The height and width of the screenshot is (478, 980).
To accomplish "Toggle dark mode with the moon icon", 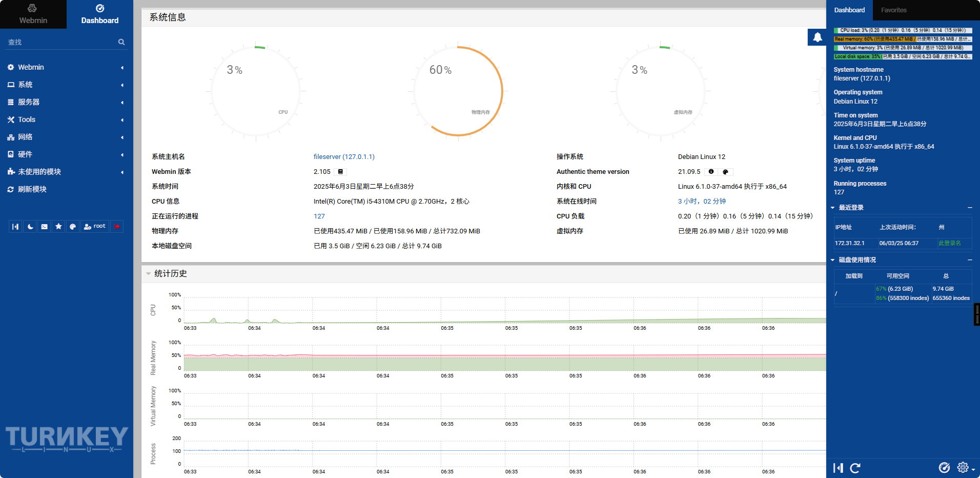I will [30, 226].
